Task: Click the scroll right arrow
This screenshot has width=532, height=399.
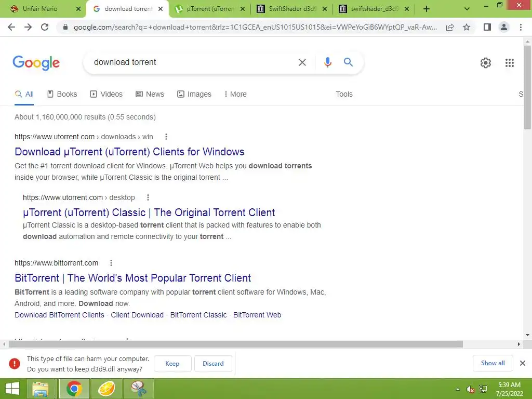Action: click(x=519, y=344)
